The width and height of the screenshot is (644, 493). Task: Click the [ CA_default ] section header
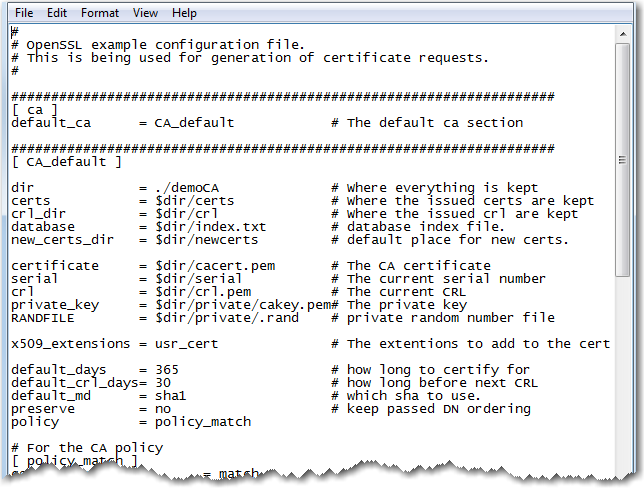point(66,161)
